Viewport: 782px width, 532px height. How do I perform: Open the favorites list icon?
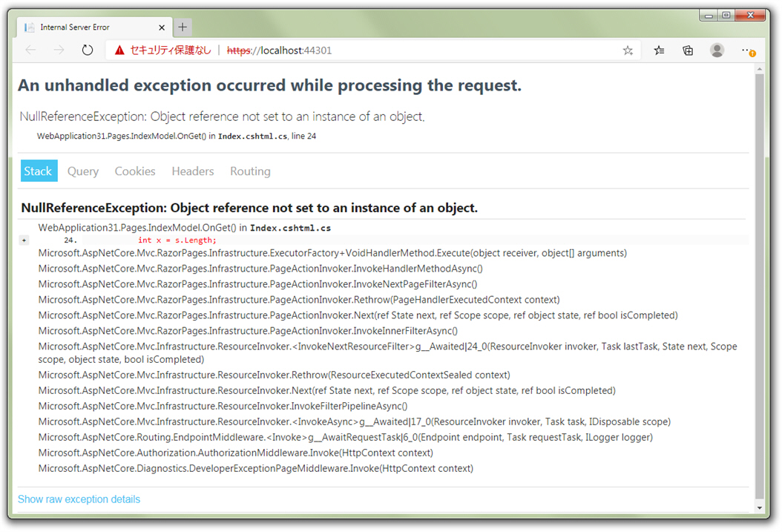pos(660,50)
